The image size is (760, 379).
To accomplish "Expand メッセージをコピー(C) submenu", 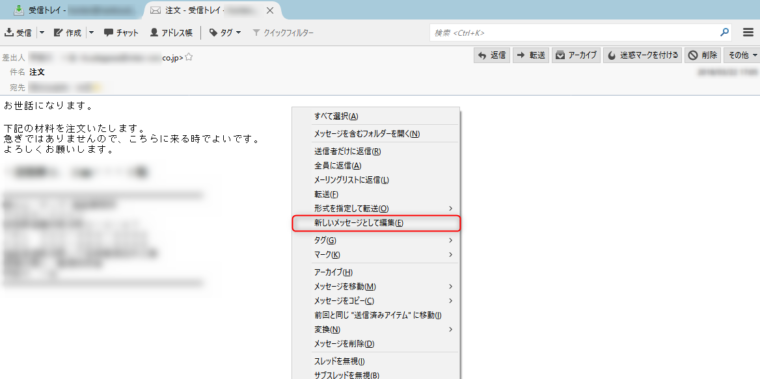I will (x=376, y=301).
